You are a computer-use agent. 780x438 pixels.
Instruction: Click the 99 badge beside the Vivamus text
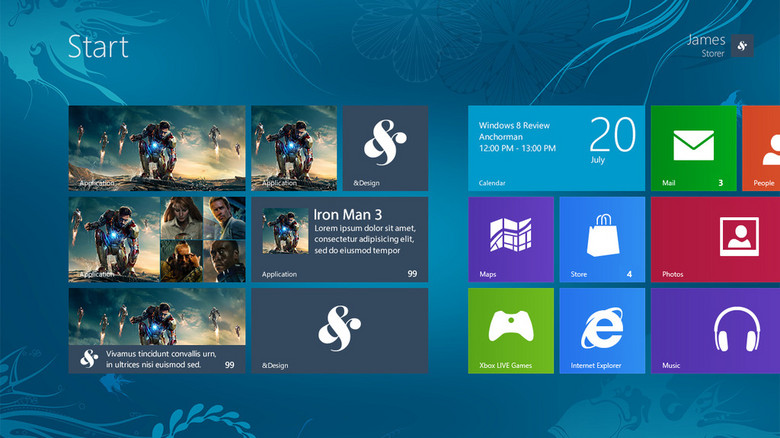pyautogui.click(x=229, y=365)
